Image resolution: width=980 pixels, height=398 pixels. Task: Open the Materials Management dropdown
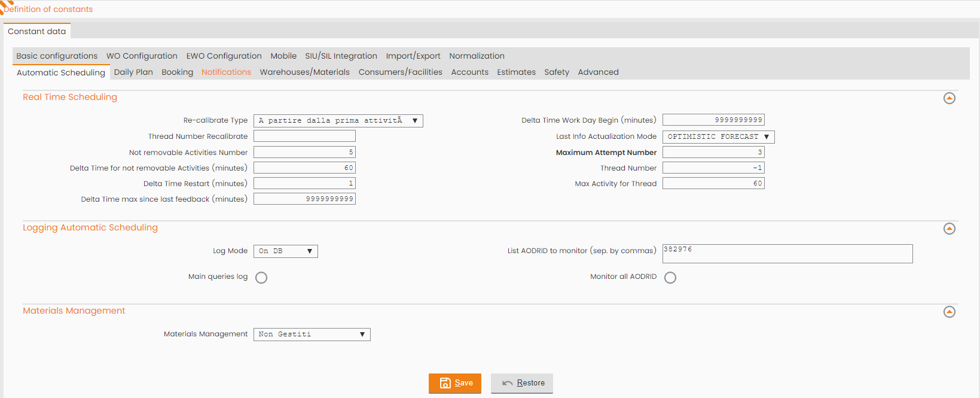[x=312, y=335]
